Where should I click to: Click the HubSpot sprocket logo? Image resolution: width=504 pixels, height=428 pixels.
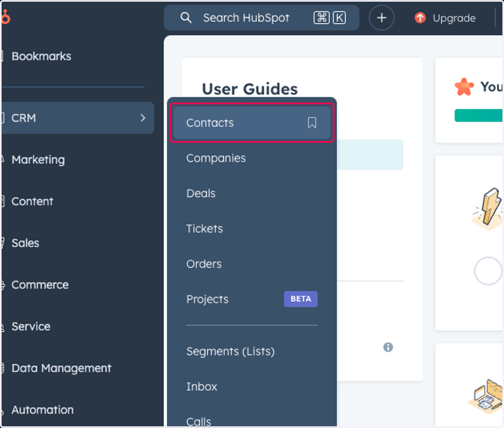click(x=5, y=17)
